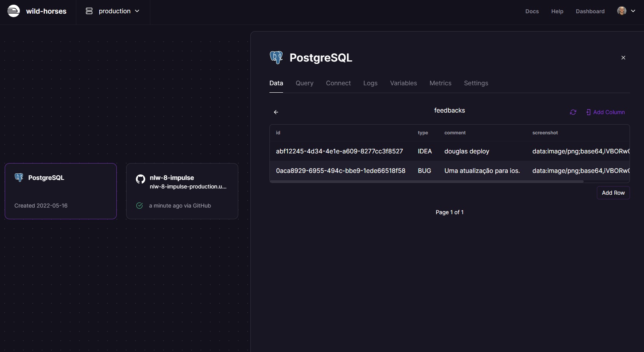Switch to the Connect tab
The image size is (644, 352).
point(338,83)
